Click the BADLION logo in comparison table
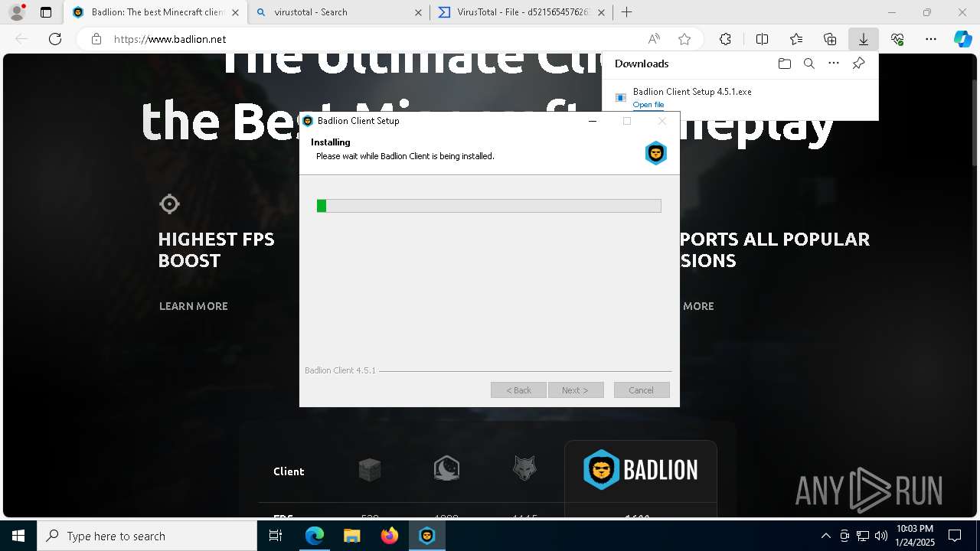Image resolution: width=980 pixels, height=551 pixels. pyautogui.click(x=641, y=470)
